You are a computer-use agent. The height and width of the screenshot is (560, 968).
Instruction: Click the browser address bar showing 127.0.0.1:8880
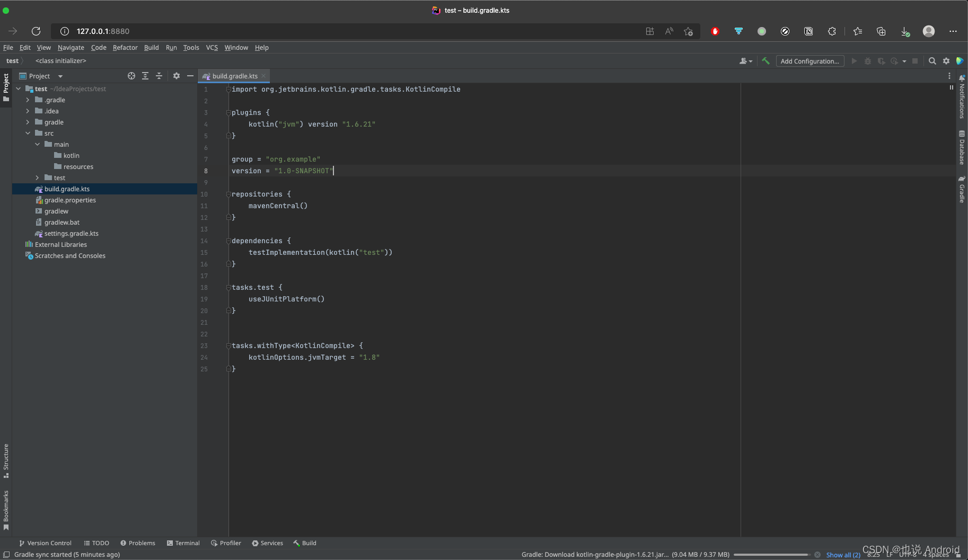point(102,31)
